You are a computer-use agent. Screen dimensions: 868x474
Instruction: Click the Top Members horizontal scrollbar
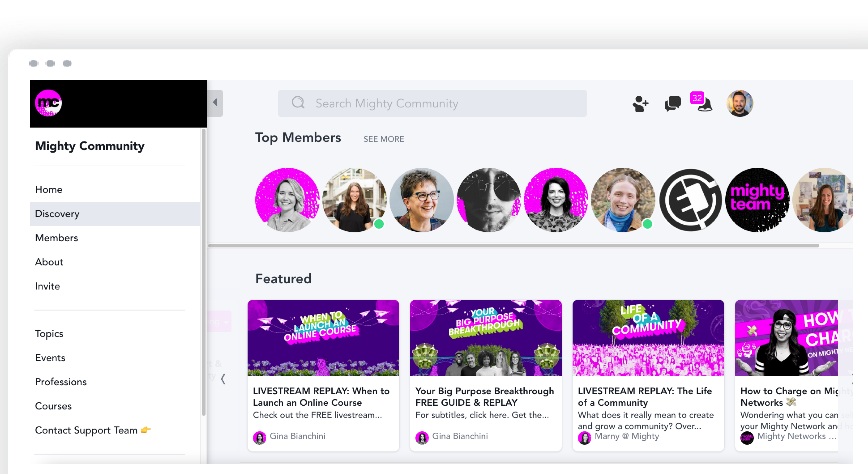514,246
